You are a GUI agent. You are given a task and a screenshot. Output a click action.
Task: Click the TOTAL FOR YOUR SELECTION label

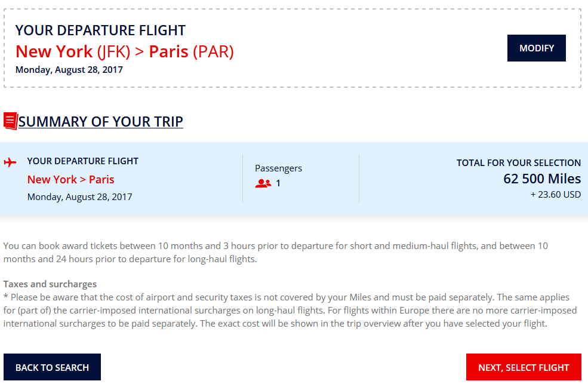click(518, 163)
